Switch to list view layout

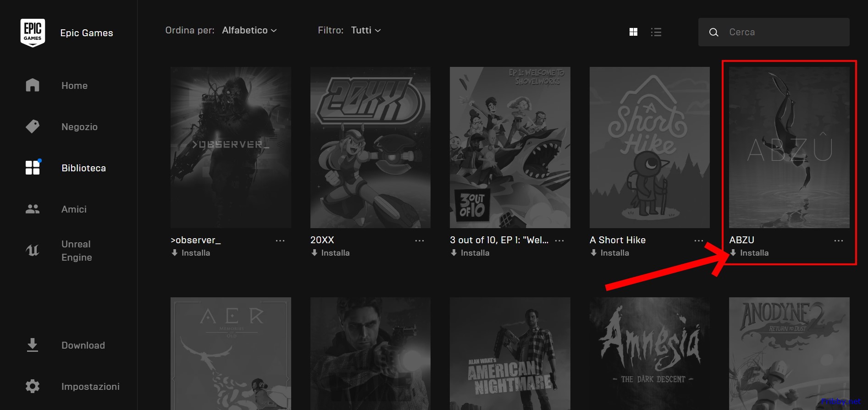coord(656,32)
